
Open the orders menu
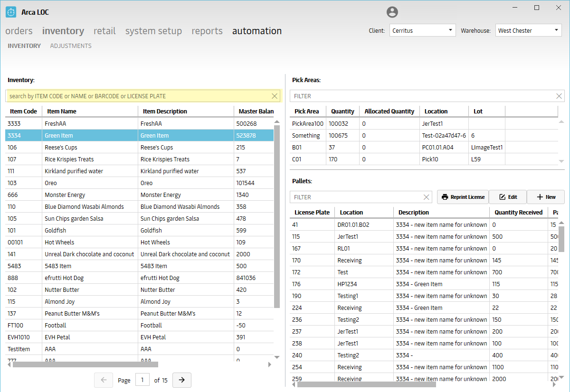[19, 31]
